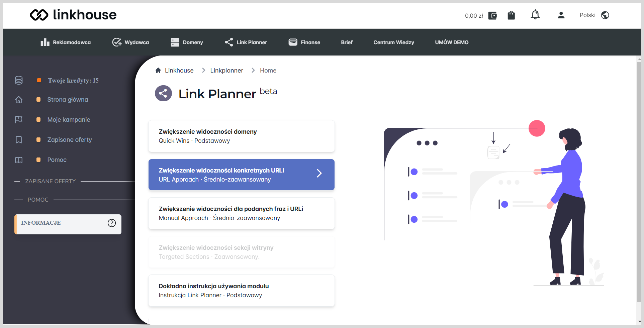Click UMÓW DEMO in navigation
Screen dimensions: 644x328
(452, 42)
